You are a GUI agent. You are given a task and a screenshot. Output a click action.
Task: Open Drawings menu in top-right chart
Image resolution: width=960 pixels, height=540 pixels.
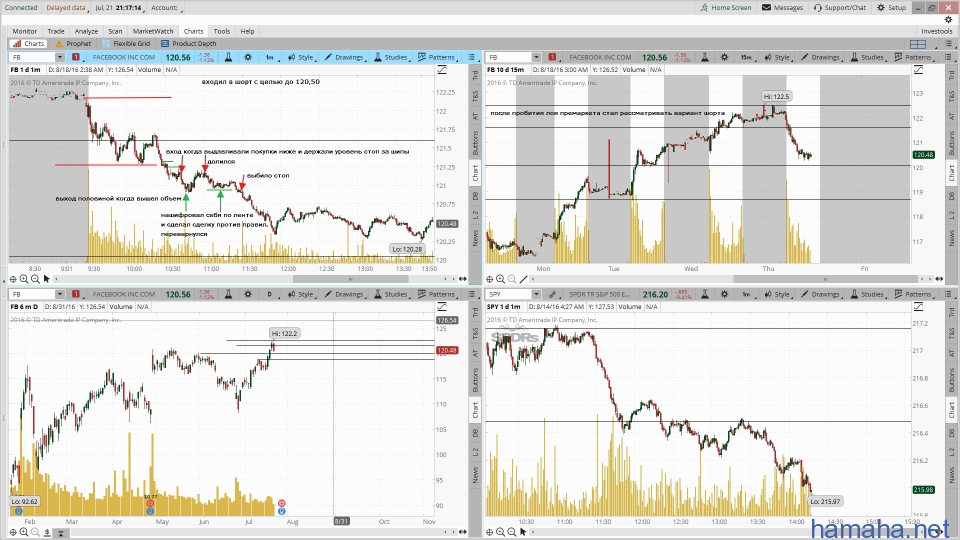[820, 57]
